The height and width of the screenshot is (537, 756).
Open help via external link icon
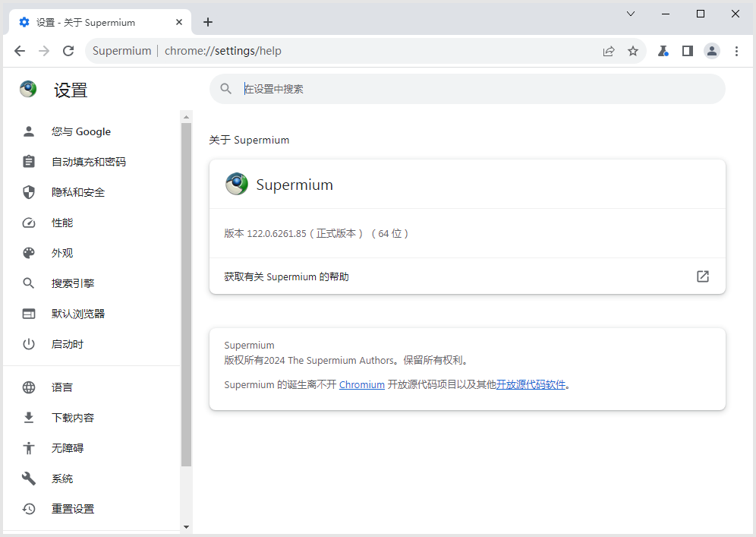702,276
